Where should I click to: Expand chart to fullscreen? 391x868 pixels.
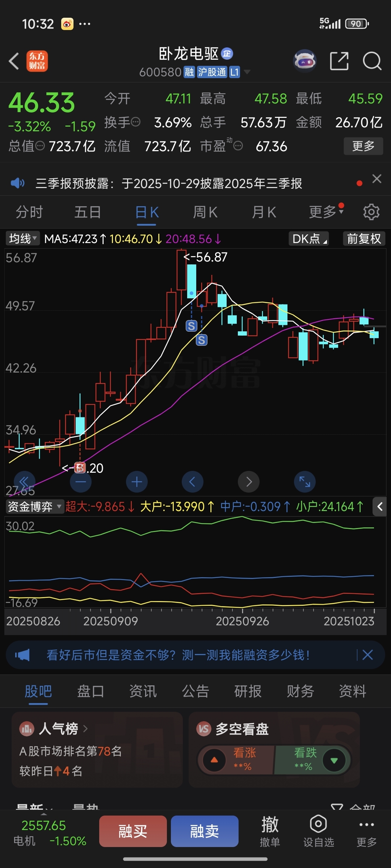pyautogui.click(x=305, y=482)
